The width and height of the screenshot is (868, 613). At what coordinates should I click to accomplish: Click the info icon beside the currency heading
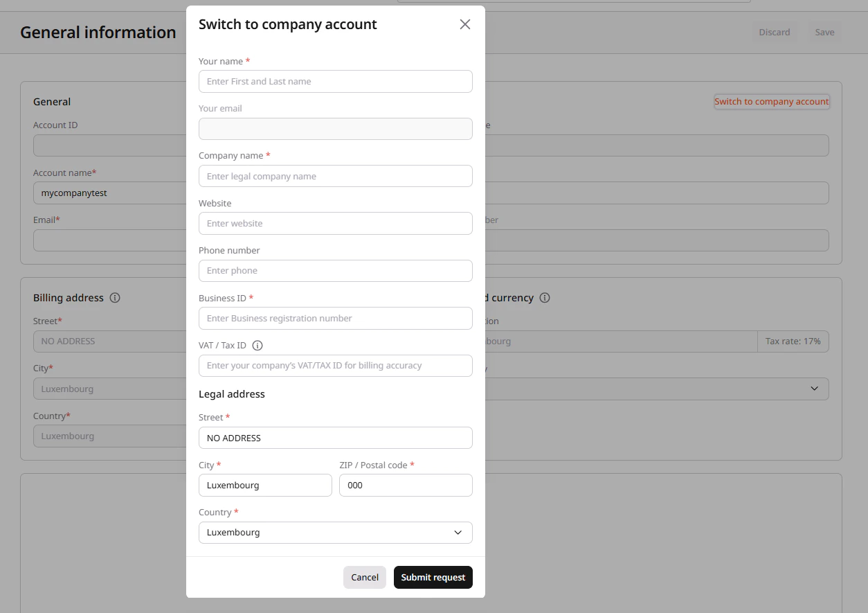tap(544, 298)
